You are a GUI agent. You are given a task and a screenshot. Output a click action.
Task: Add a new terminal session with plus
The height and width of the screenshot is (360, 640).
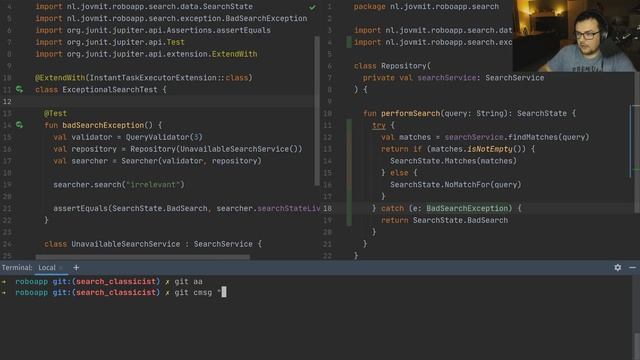[76, 268]
